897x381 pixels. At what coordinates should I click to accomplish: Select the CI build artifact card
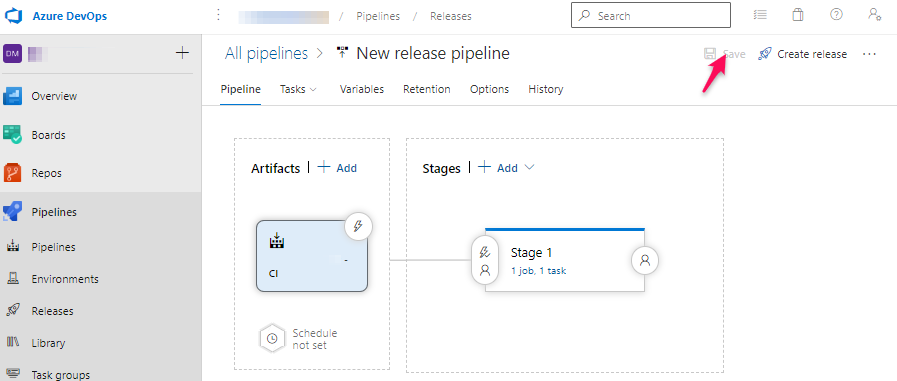(x=312, y=256)
